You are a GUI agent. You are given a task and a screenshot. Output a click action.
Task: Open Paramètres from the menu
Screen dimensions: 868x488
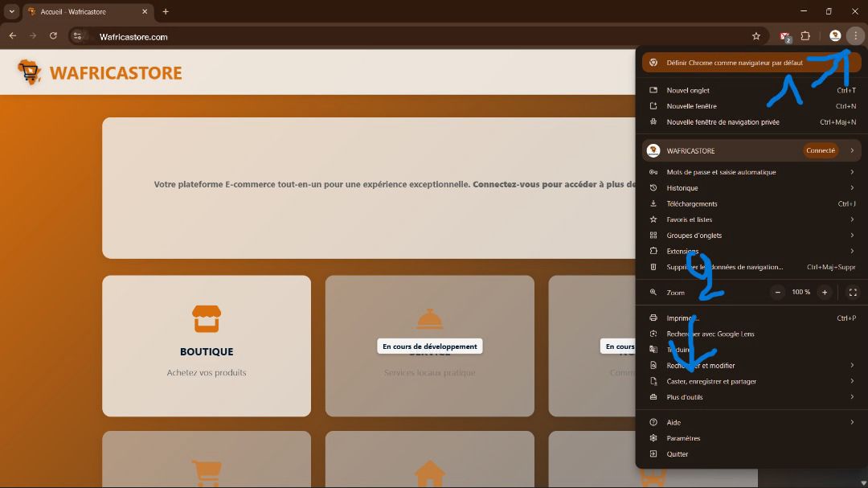pos(683,438)
